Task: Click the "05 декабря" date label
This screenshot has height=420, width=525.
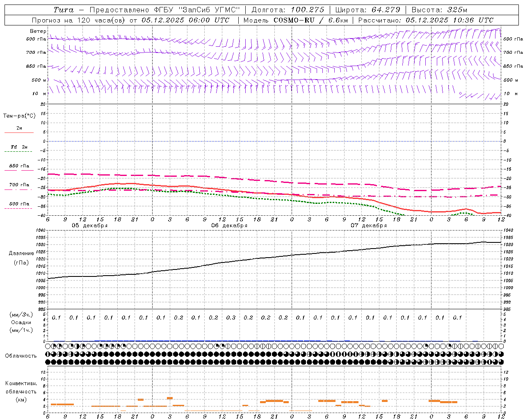Action: coord(90,226)
